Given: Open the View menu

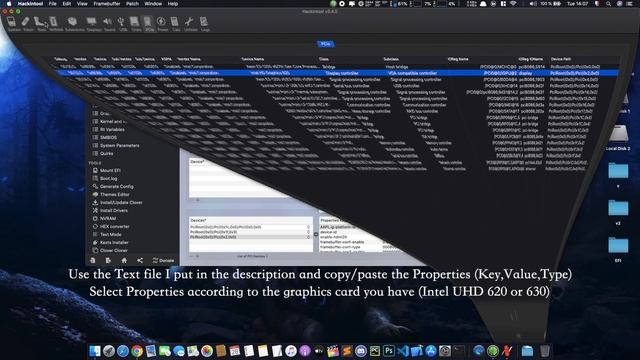Looking at the screenshot, I should pos(82,4).
